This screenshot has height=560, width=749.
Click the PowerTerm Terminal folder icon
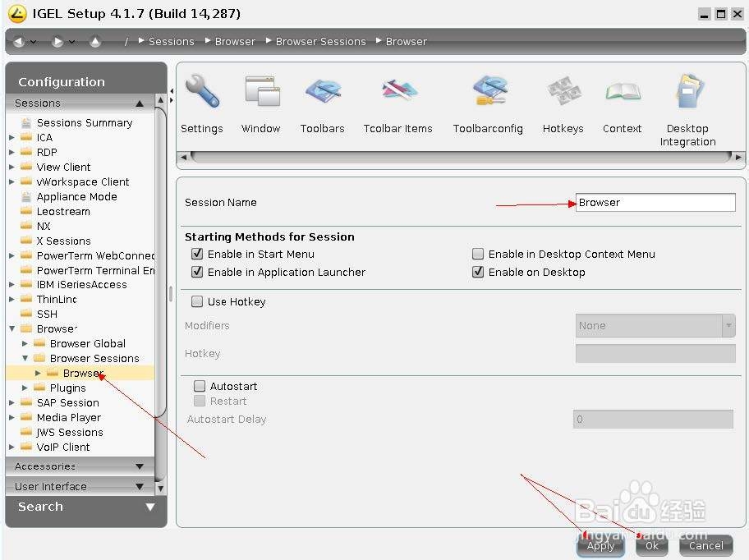pos(26,269)
